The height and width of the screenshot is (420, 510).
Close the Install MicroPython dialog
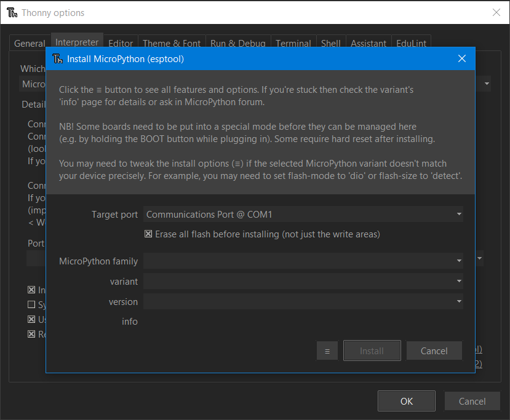tap(462, 58)
